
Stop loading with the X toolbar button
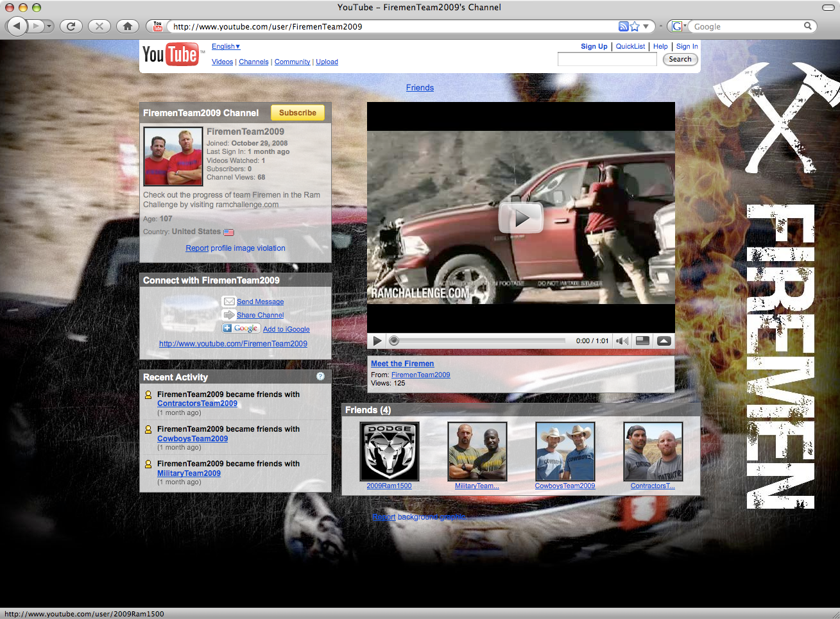tap(99, 26)
